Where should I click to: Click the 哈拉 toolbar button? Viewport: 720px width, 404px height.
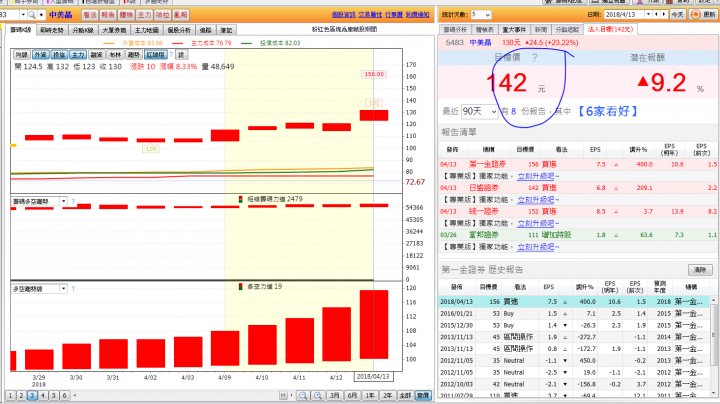tap(163, 15)
